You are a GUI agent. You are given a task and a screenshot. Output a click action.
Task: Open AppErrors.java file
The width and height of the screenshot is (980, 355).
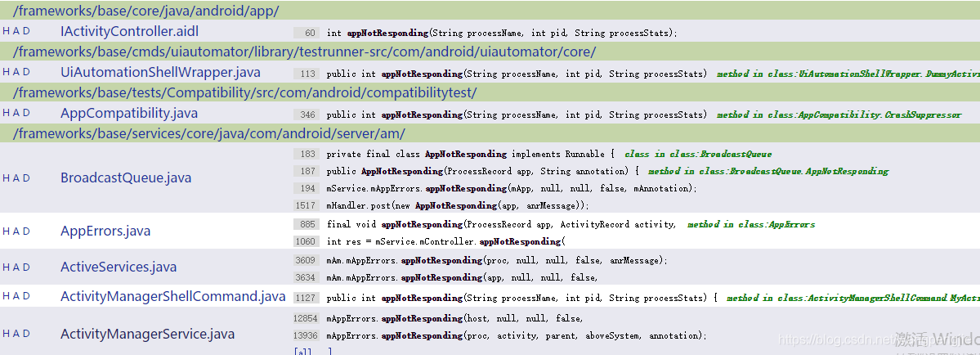pyautogui.click(x=105, y=231)
